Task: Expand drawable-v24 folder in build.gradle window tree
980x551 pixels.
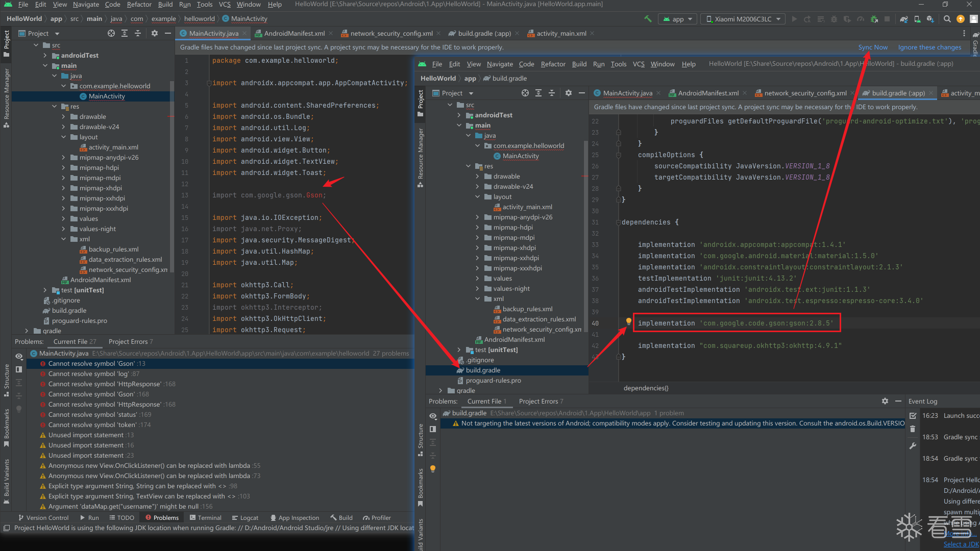Action: pos(477,186)
